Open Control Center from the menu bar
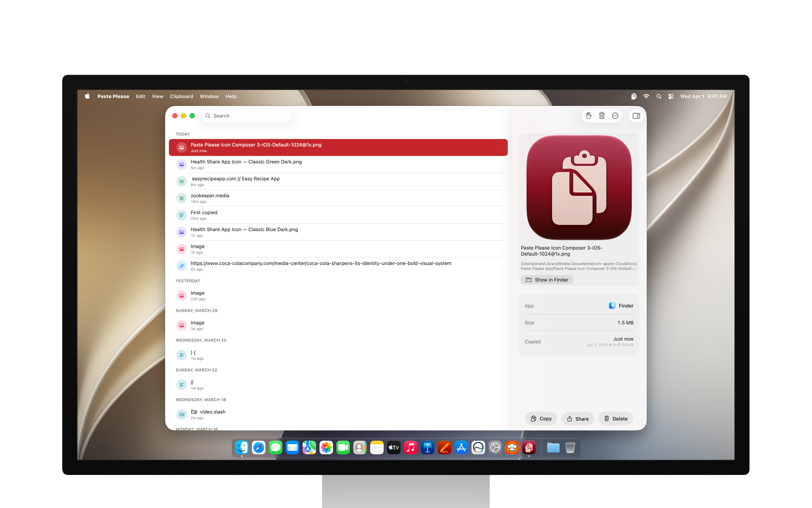The image size is (812, 508). tap(671, 97)
